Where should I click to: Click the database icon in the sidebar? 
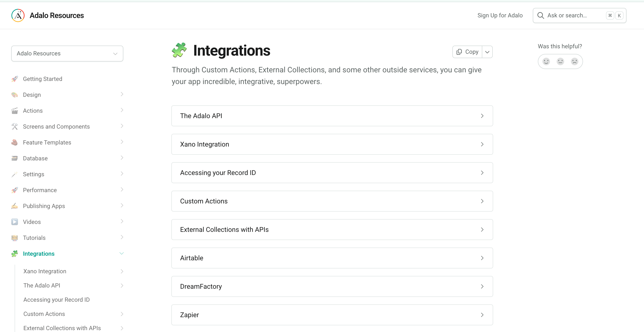pos(15,158)
